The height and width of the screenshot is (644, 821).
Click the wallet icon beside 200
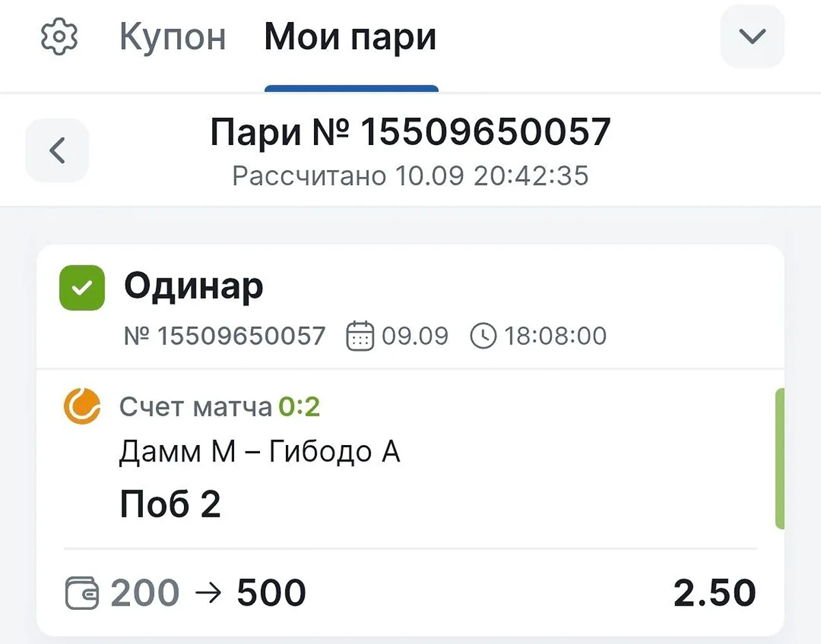point(83,593)
